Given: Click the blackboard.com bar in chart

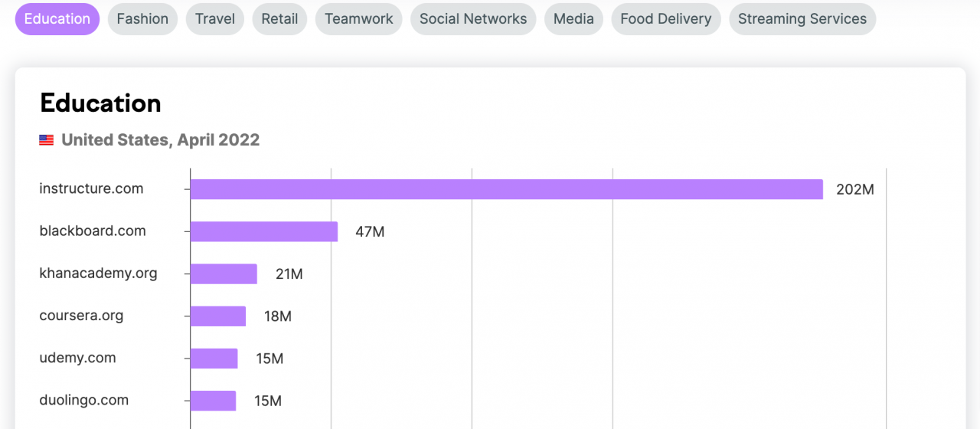Looking at the screenshot, I should (x=264, y=231).
